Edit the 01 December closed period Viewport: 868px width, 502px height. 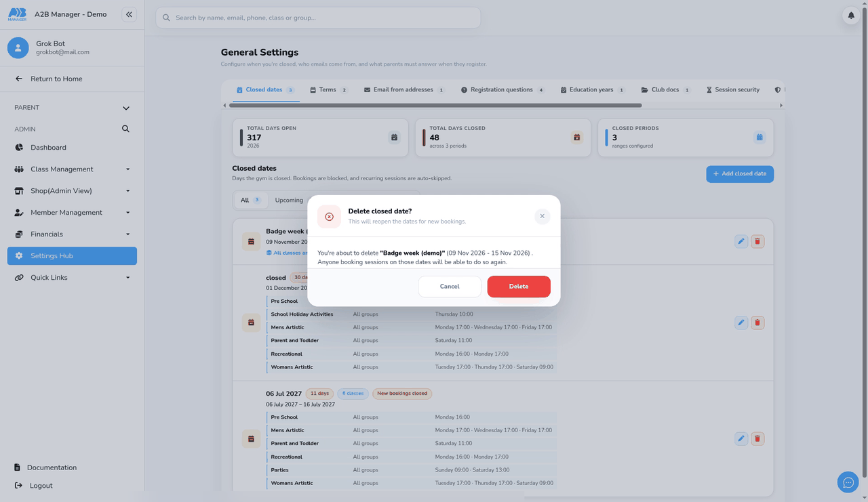(x=741, y=322)
